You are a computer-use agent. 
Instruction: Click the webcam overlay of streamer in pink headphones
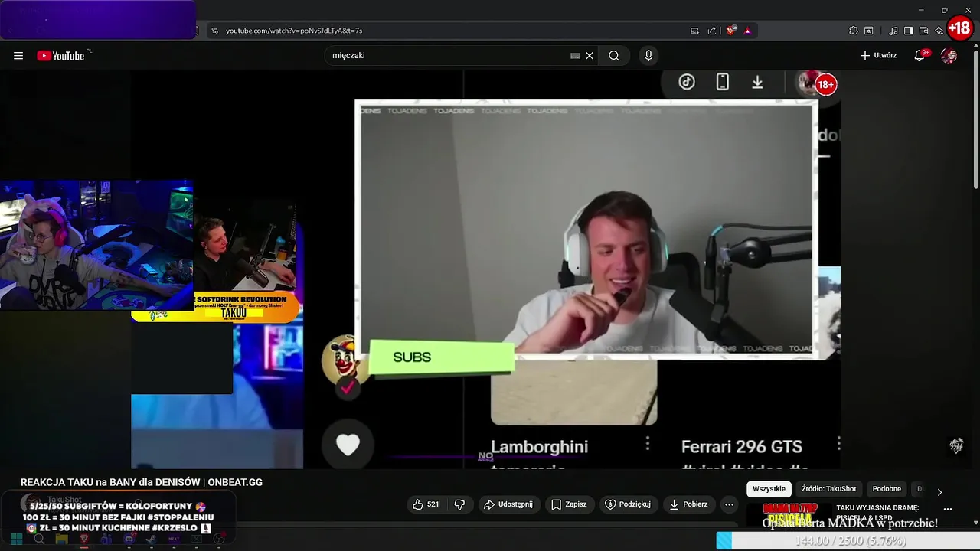coord(96,245)
